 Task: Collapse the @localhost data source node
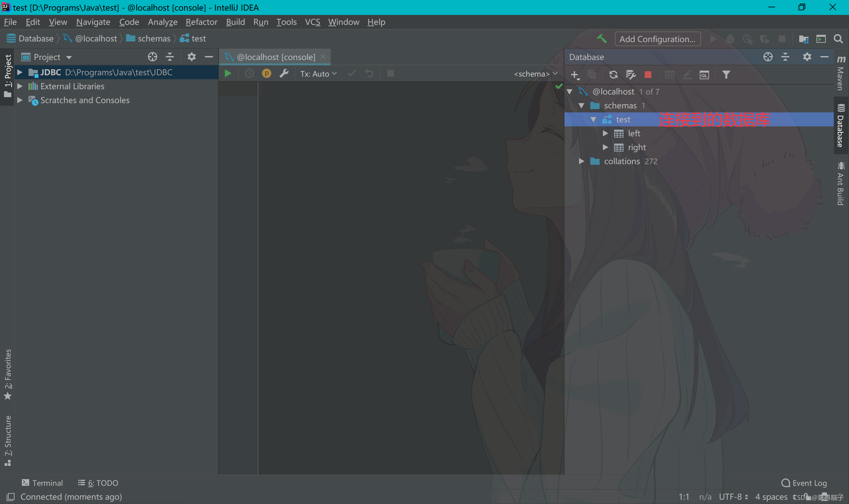coord(570,92)
